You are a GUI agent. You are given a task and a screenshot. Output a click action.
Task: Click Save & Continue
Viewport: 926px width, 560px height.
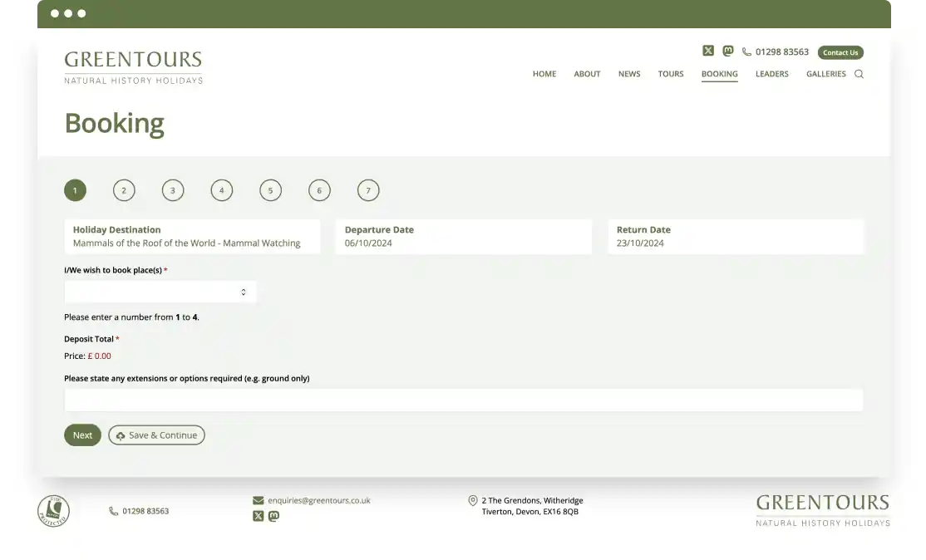point(156,435)
